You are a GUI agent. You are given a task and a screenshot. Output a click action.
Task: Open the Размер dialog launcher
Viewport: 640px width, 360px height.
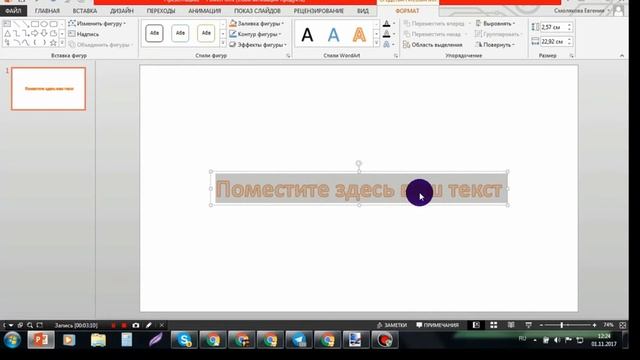[x=571, y=56]
